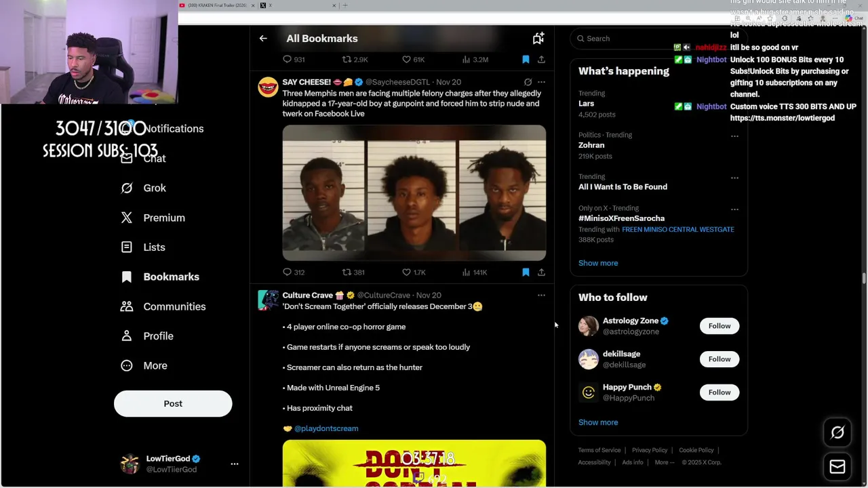Repost the SAY CHEESE post (381)
868x488 pixels.
tap(353, 272)
